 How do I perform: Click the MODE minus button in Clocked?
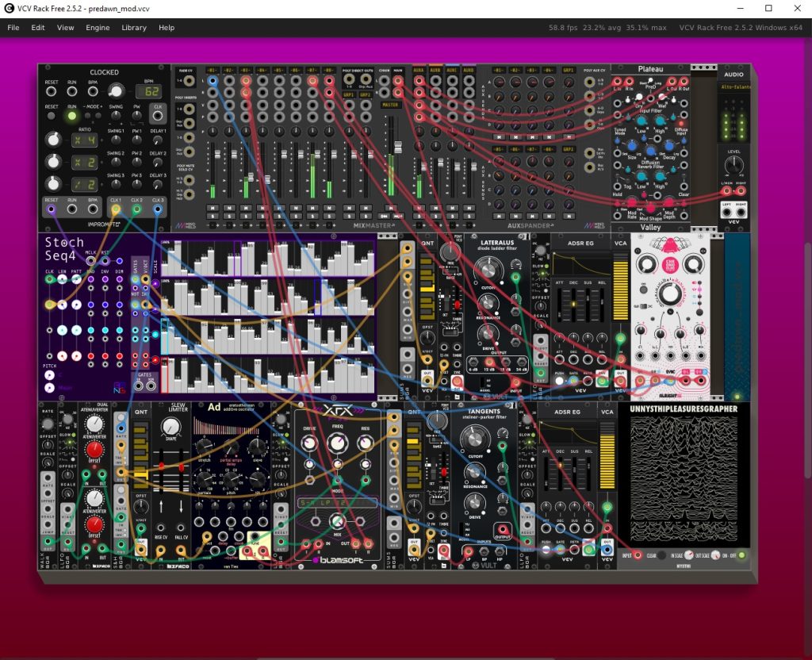[88, 116]
